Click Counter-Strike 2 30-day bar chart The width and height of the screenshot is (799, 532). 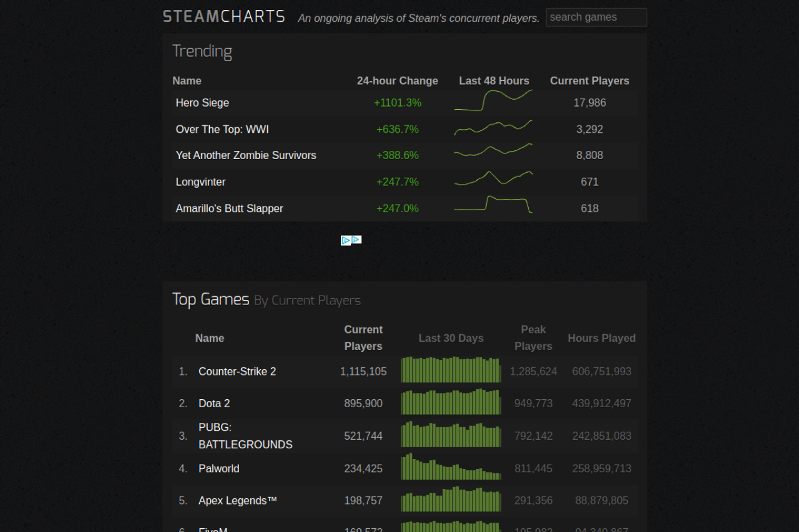coord(451,370)
